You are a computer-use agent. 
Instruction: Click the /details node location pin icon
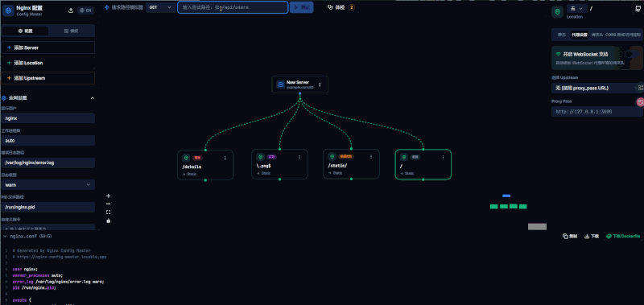[x=186, y=158]
